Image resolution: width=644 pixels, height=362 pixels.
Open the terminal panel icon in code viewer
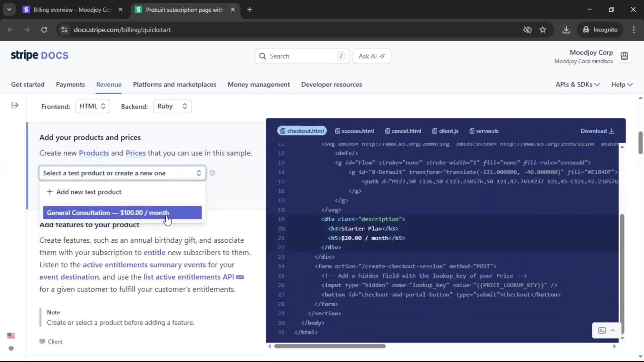click(602, 330)
